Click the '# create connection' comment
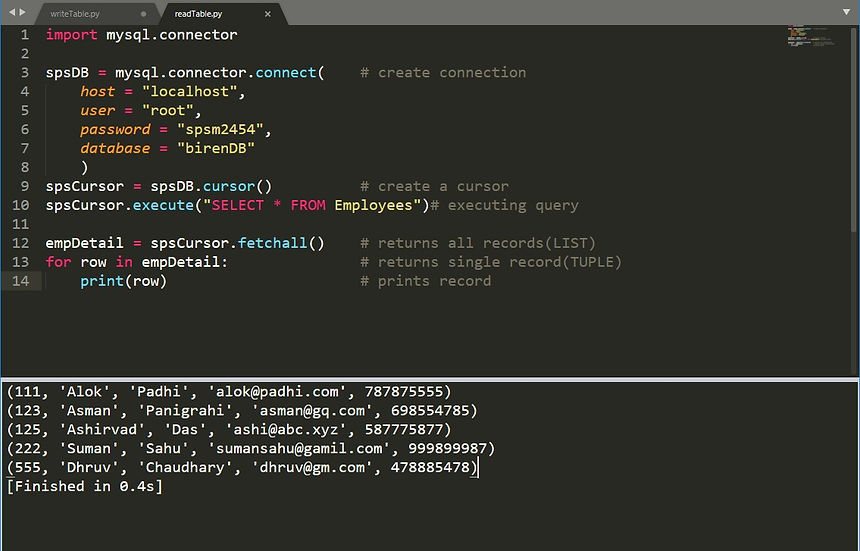 click(443, 72)
